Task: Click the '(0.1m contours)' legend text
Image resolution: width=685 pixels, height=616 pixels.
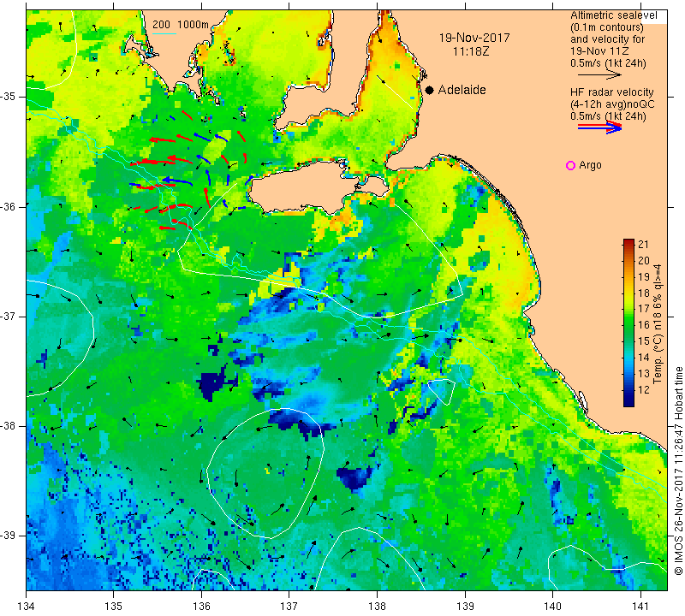Action: pyautogui.click(x=606, y=27)
